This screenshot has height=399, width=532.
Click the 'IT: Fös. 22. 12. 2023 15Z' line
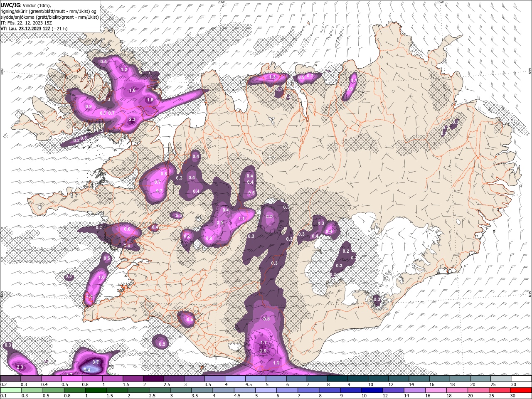point(26,22)
